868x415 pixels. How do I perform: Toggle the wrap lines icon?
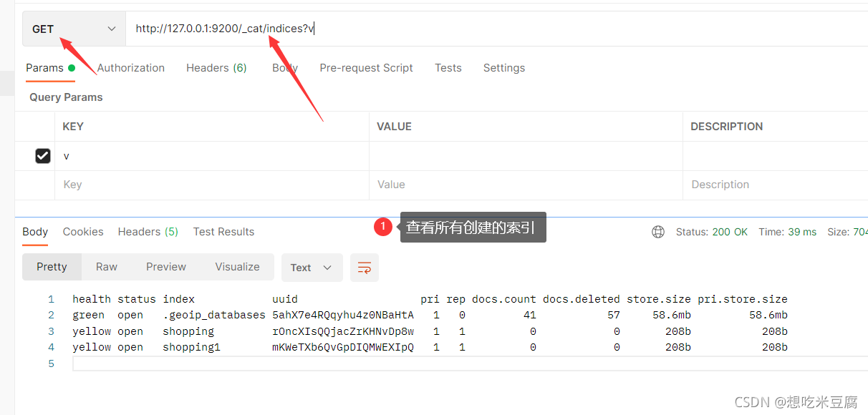click(x=365, y=268)
